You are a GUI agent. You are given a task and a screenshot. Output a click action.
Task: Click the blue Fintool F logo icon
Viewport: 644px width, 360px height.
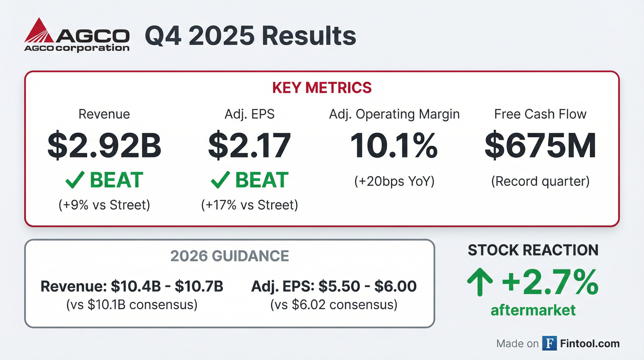[549, 343]
